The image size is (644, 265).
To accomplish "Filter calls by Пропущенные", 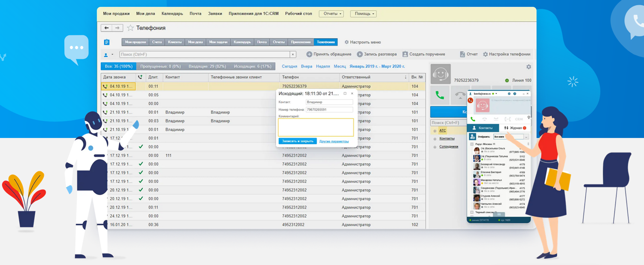I will (x=160, y=67).
